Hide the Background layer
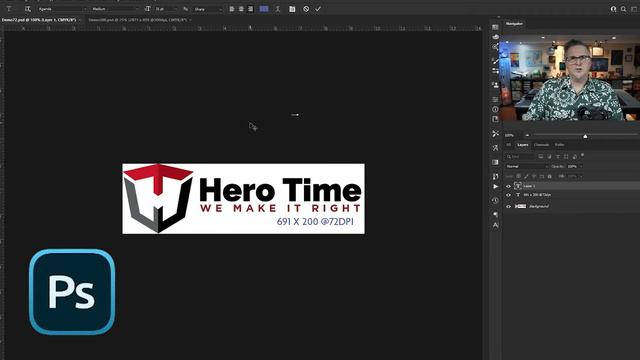 509,207
